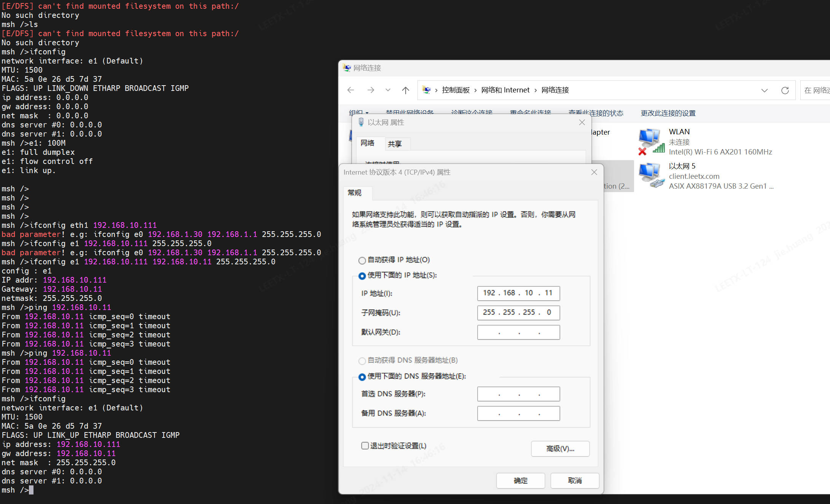Viewport: 830px width, 504px height.
Task: Expand chevron after 控制面板 breadcrumb
Action: tap(475, 90)
